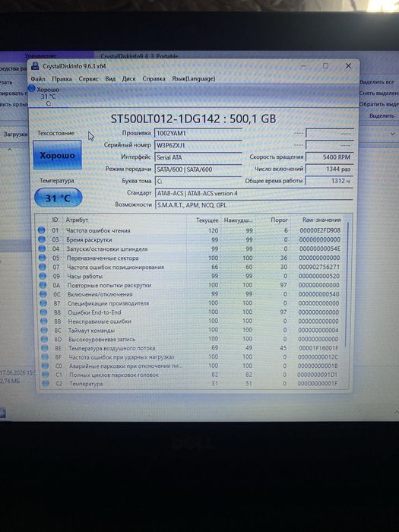Click the Текущее column header
This screenshot has width=399, height=532.
[x=207, y=220]
